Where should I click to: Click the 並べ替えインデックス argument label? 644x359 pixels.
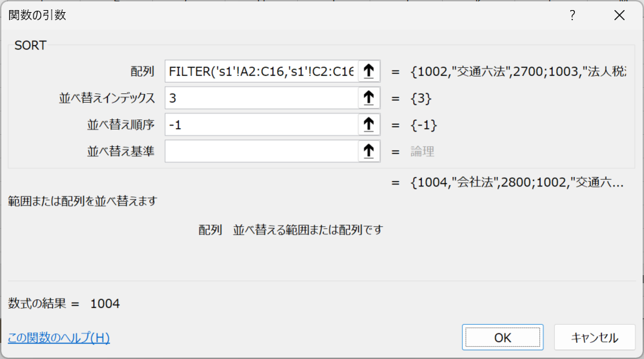[107, 98]
